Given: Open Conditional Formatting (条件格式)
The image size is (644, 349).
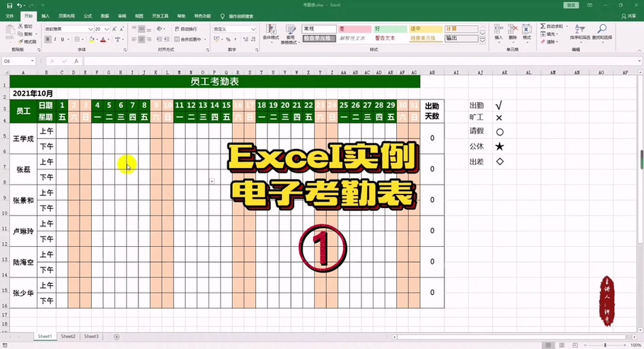Looking at the screenshot, I should pos(271,33).
